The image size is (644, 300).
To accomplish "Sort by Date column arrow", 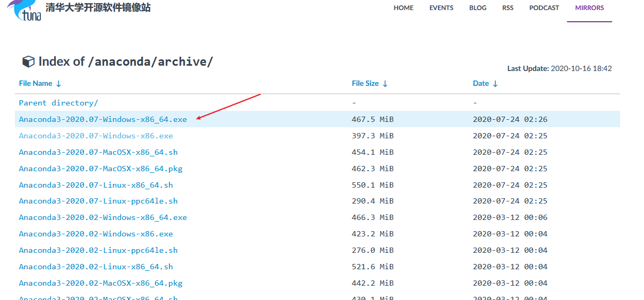I will (495, 84).
